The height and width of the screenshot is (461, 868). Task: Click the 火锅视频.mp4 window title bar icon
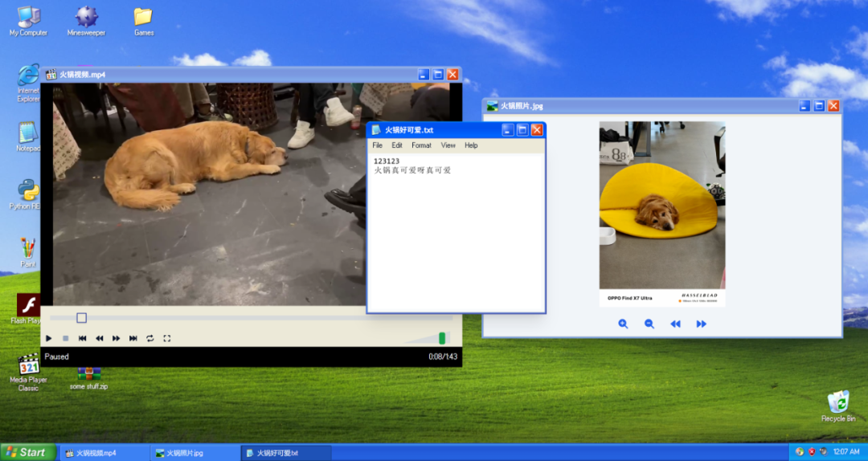51,75
